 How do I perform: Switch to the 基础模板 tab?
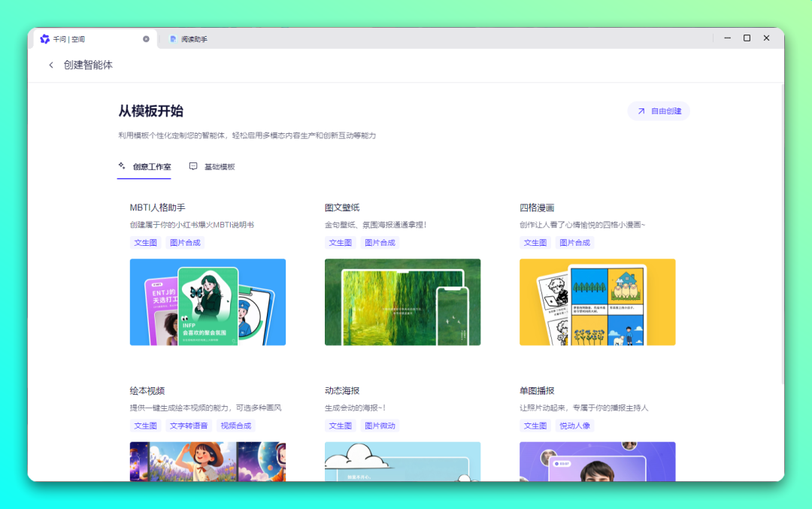[219, 166]
